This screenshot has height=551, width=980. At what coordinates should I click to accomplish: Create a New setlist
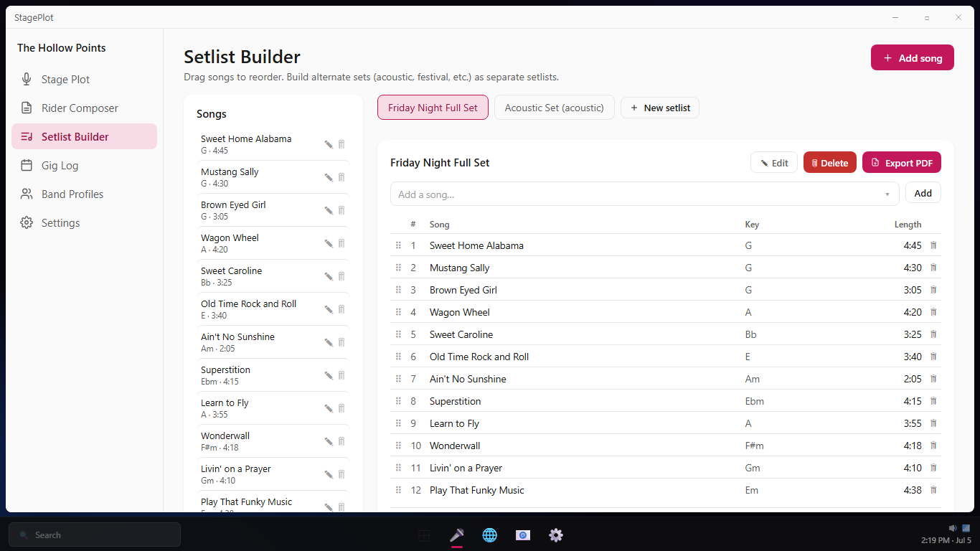pyautogui.click(x=660, y=108)
